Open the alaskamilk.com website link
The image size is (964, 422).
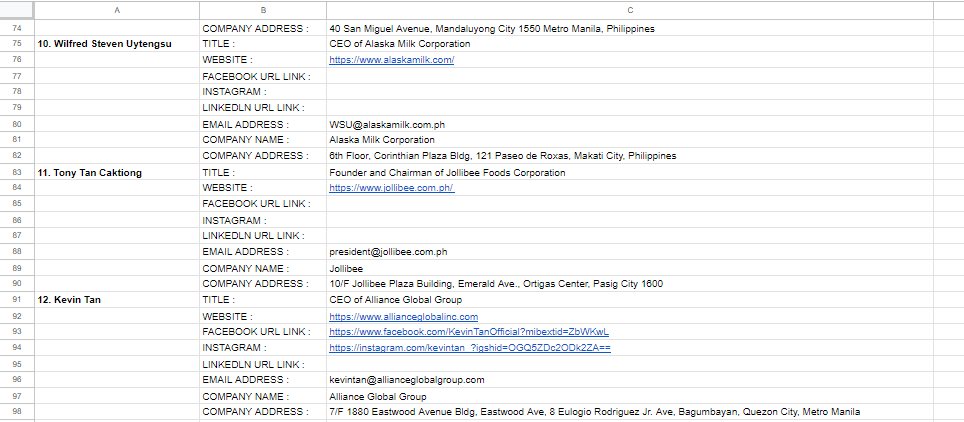[x=392, y=60]
